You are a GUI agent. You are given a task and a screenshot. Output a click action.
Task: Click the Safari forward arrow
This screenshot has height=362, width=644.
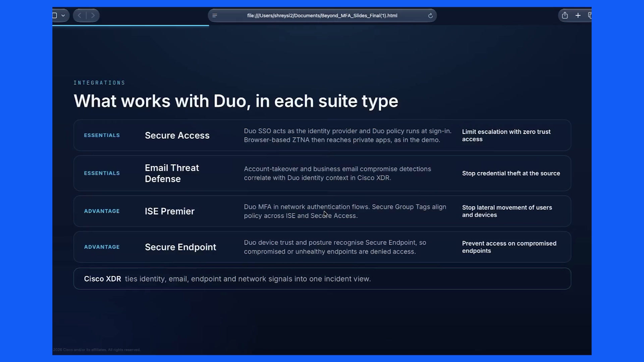pyautogui.click(x=93, y=15)
